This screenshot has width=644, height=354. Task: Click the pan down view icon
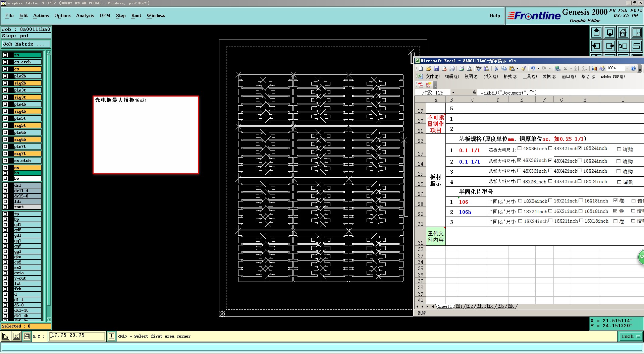pos(609,33)
